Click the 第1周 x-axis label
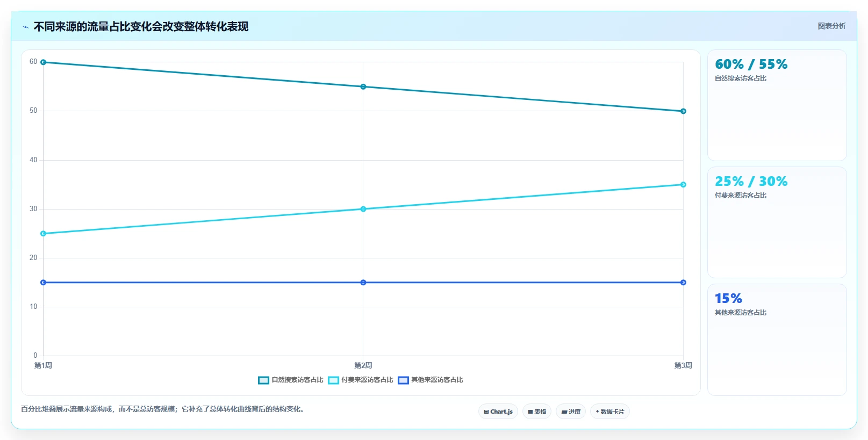Image resolution: width=868 pixels, height=440 pixels. (x=43, y=365)
